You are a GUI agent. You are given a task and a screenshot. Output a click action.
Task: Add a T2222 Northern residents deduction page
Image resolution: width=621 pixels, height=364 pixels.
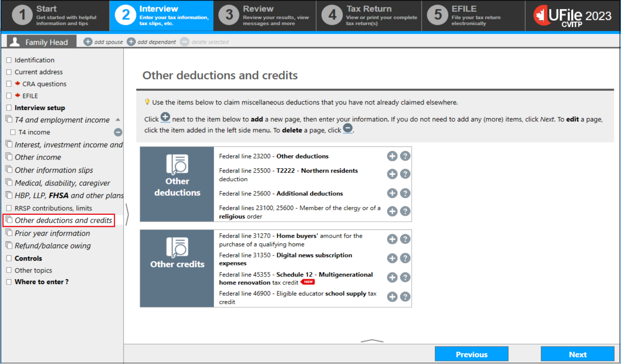coord(392,174)
